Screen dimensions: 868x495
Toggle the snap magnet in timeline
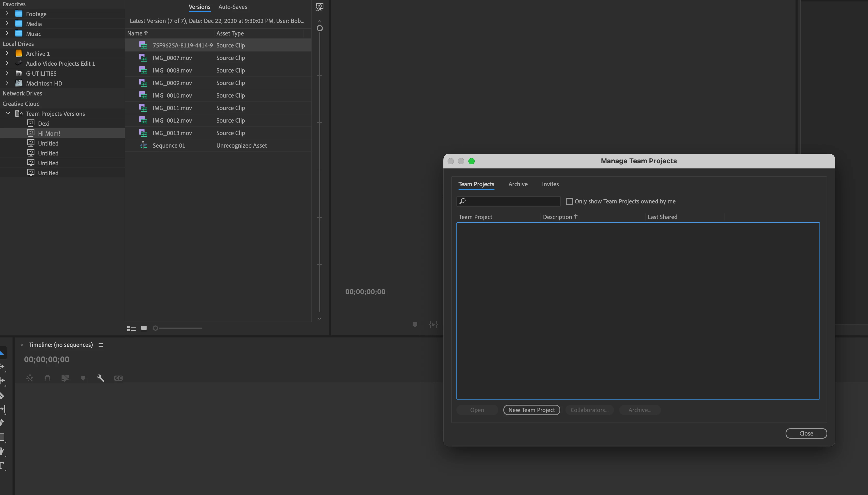pyautogui.click(x=47, y=378)
